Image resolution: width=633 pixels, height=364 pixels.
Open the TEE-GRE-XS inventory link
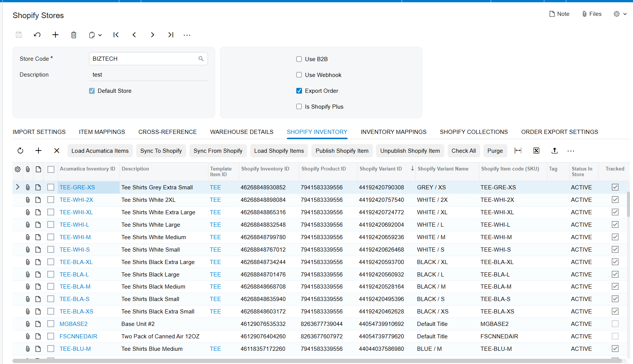(77, 187)
